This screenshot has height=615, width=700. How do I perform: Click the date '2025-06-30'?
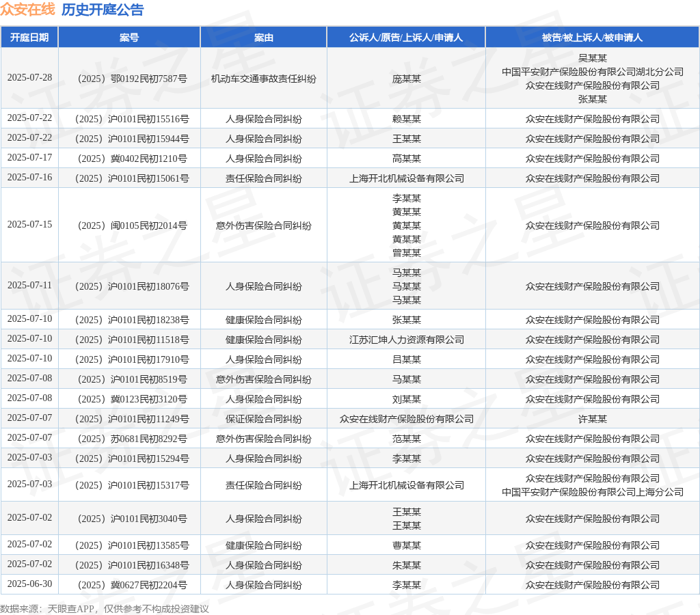point(29,584)
